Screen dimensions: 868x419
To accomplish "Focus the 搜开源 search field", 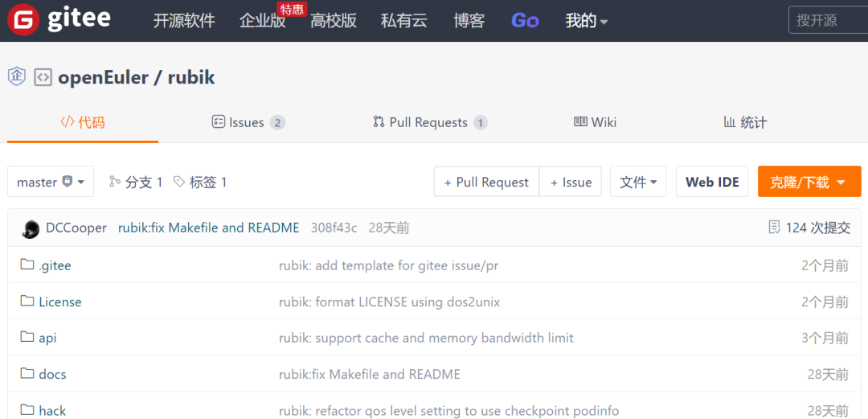I will coord(828,21).
